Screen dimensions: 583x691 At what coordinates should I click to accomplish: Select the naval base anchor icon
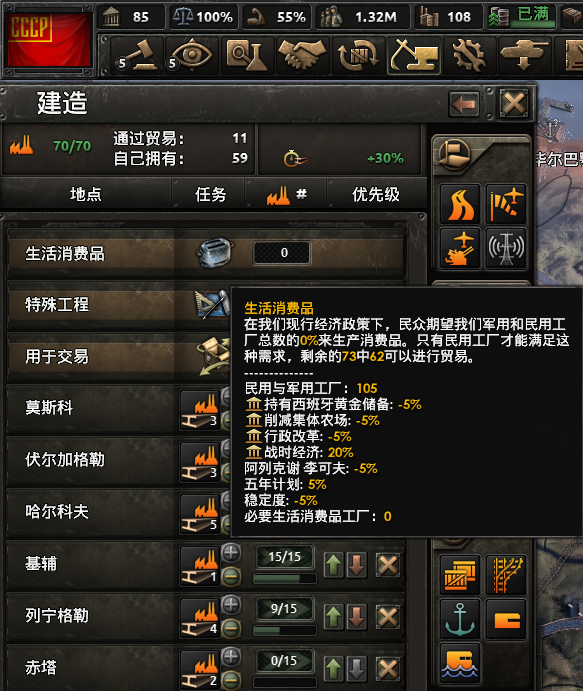[460, 619]
